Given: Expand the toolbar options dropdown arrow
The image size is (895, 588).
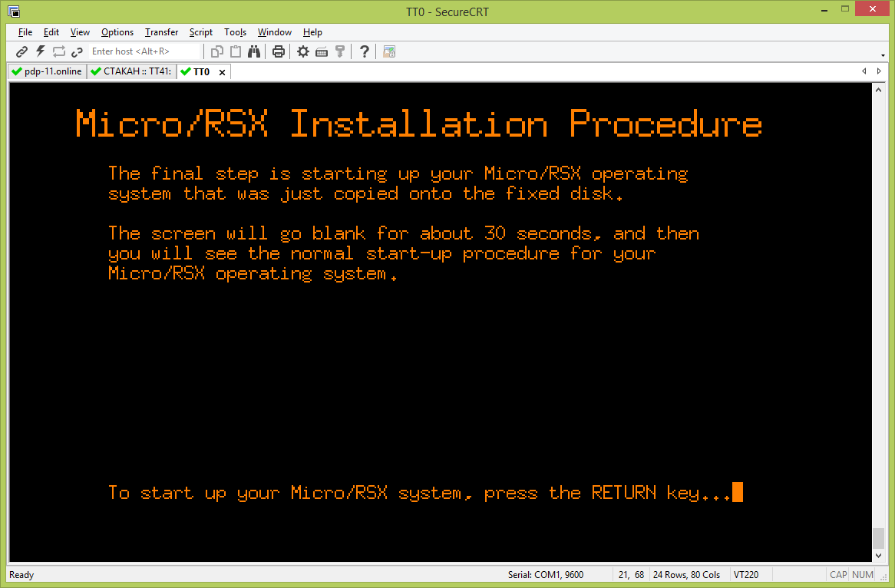Looking at the screenshot, I should 883,55.
